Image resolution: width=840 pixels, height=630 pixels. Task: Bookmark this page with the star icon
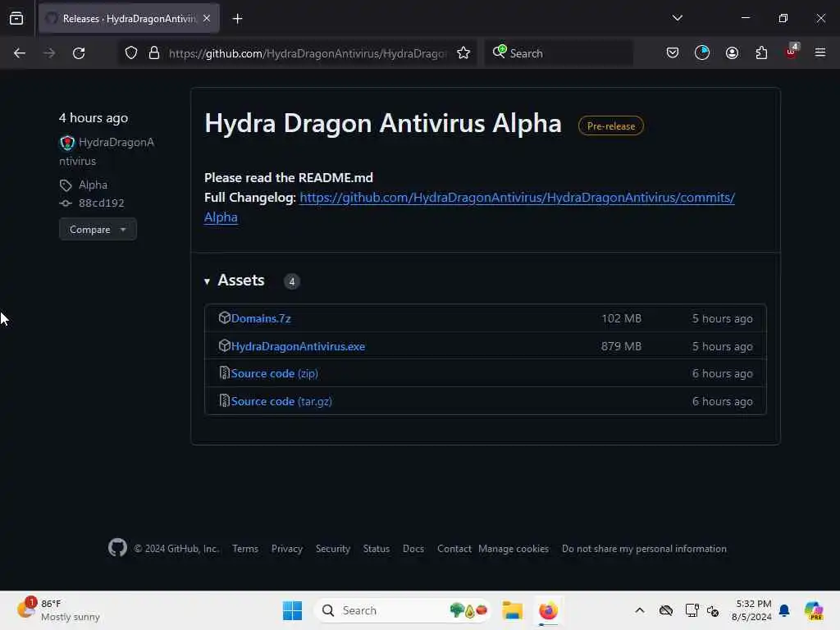pyautogui.click(x=463, y=53)
